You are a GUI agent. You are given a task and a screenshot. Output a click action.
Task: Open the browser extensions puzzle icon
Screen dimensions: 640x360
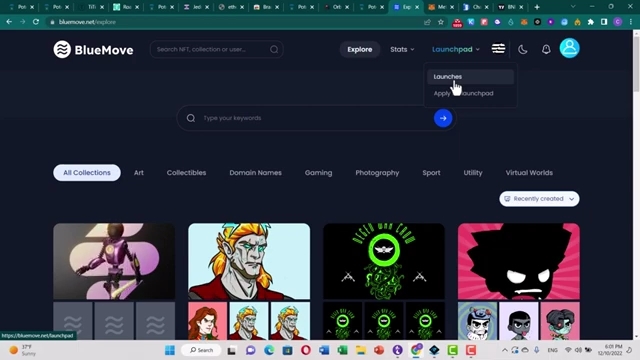[x=591, y=22]
